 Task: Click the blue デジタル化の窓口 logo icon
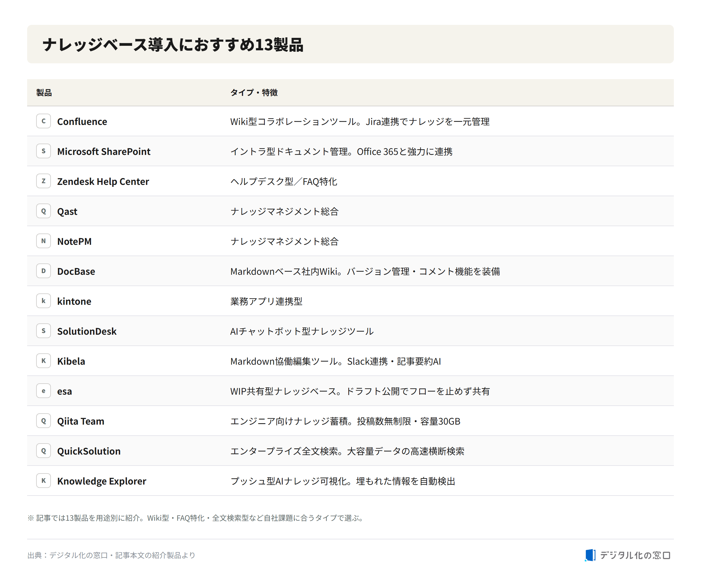coord(590,555)
